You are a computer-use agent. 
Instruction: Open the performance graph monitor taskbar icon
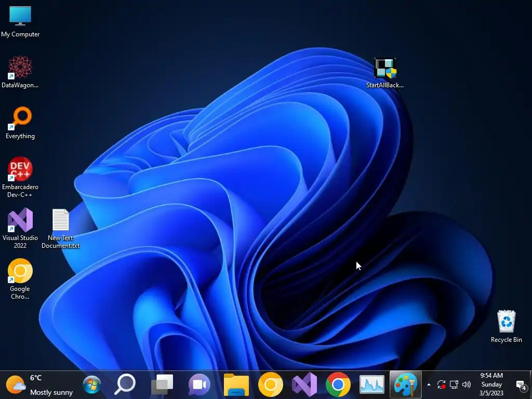372,385
